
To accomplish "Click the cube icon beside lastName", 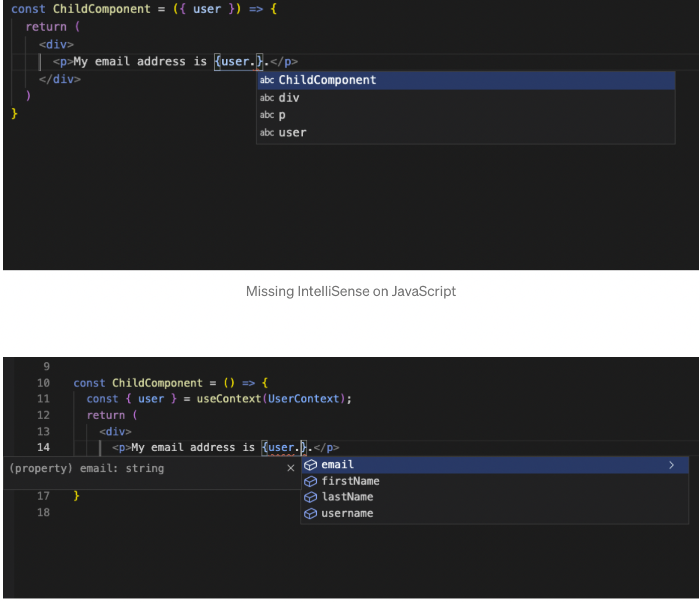I will pos(311,497).
